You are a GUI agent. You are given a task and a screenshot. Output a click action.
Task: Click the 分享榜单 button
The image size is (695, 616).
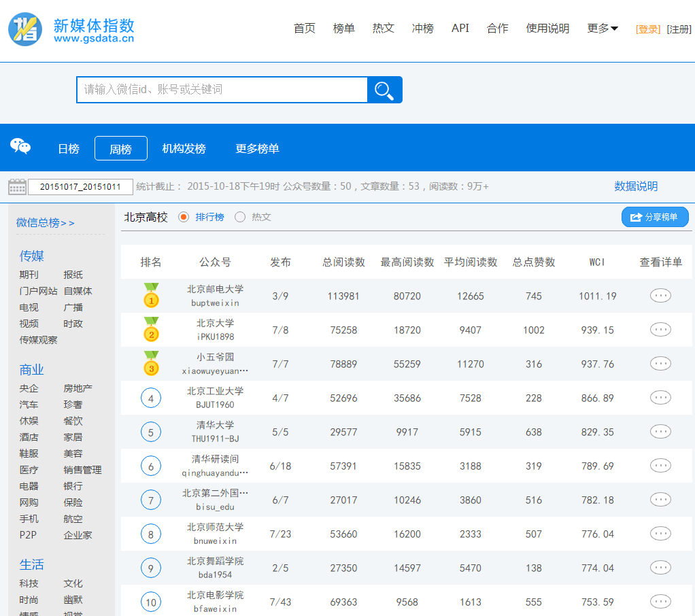point(655,217)
